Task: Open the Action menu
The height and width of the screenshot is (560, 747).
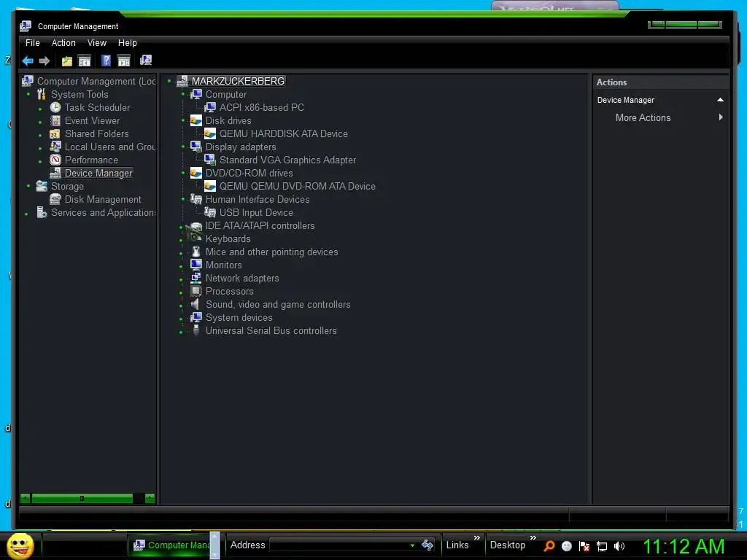Action: [x=63, y=43]
